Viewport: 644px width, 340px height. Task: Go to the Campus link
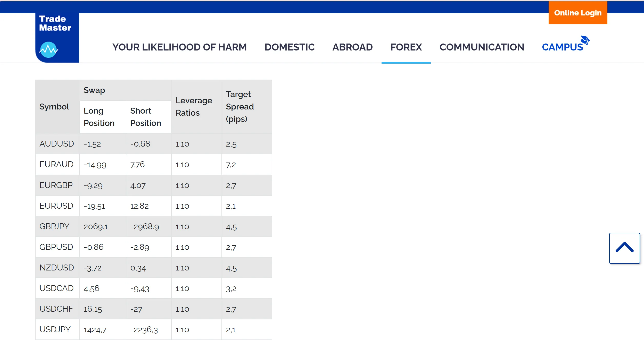(562, 47)
